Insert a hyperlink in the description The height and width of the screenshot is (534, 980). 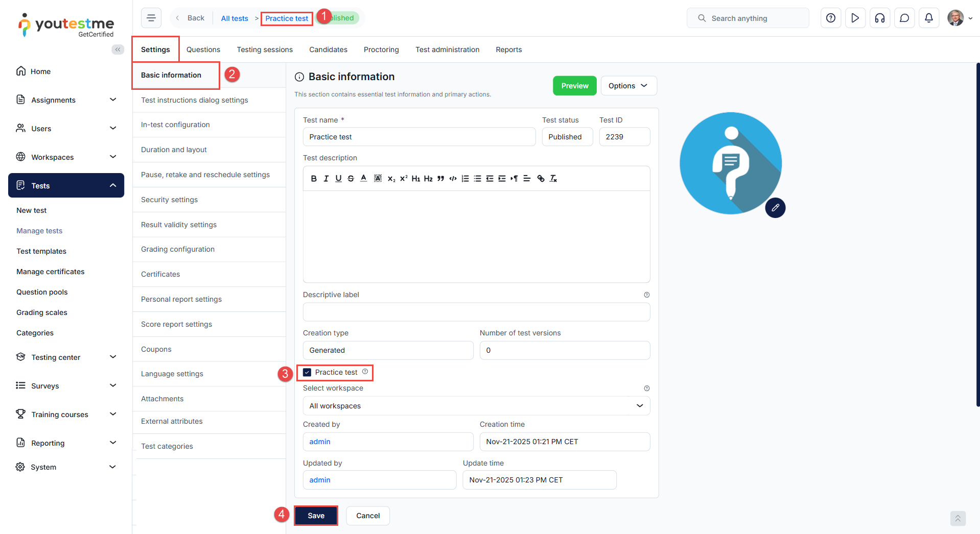[x=541, y=179]
